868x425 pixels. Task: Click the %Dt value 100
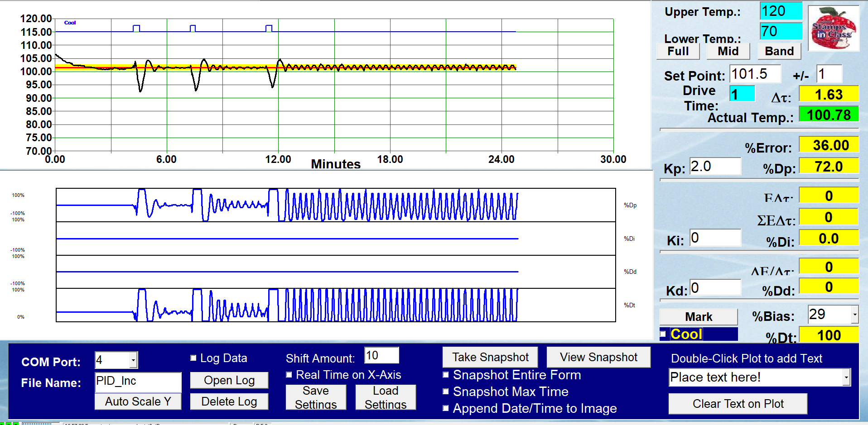tap(829, 335)
